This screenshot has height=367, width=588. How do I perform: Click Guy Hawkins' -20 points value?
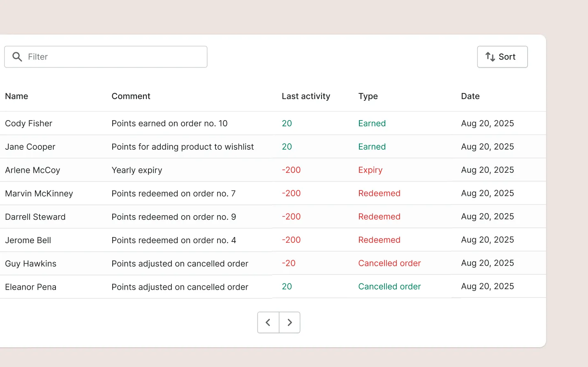point(289,263)
